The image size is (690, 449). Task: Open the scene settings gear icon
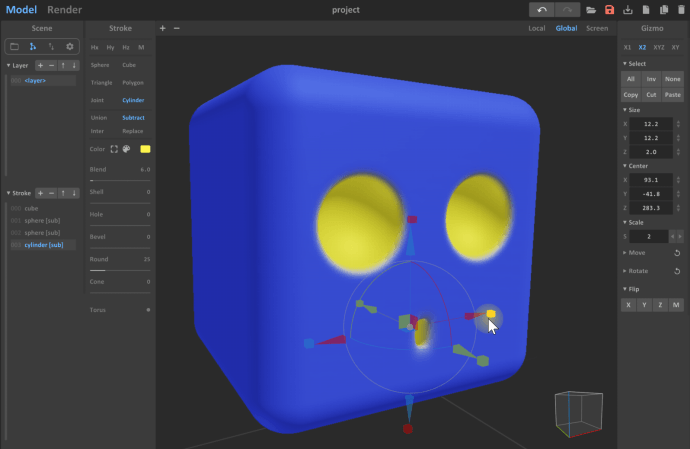(x=70, y=46)
